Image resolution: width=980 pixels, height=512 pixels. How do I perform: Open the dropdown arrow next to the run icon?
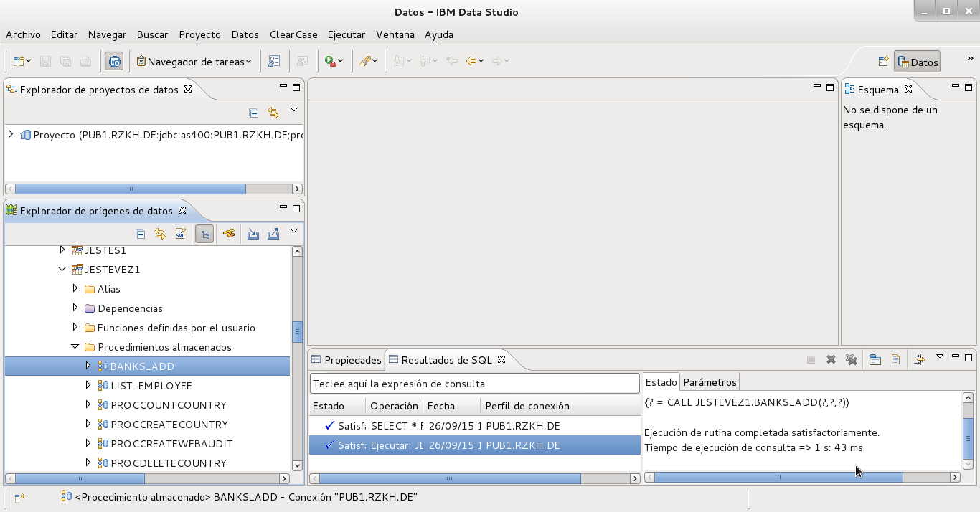(x=341, y=62)
